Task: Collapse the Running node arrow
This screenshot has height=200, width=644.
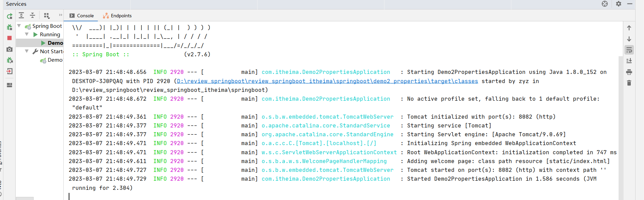Action: [x=27, y=34]
